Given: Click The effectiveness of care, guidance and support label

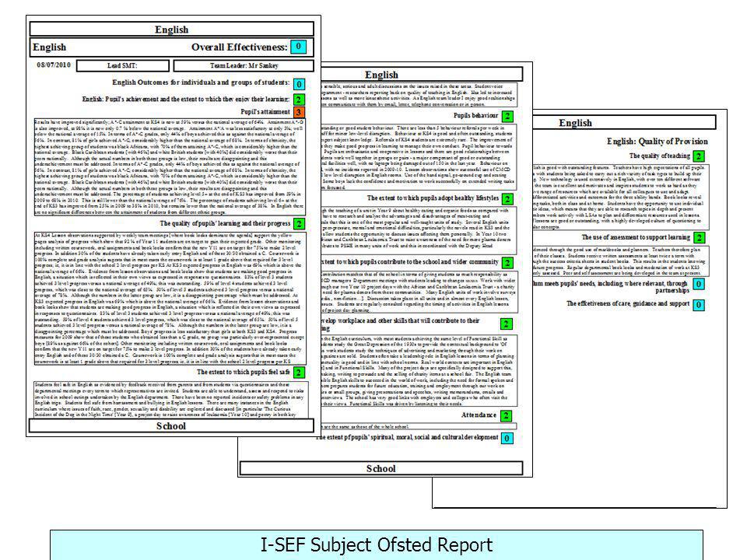Looking at the screenshot, I should coord(628,303).
